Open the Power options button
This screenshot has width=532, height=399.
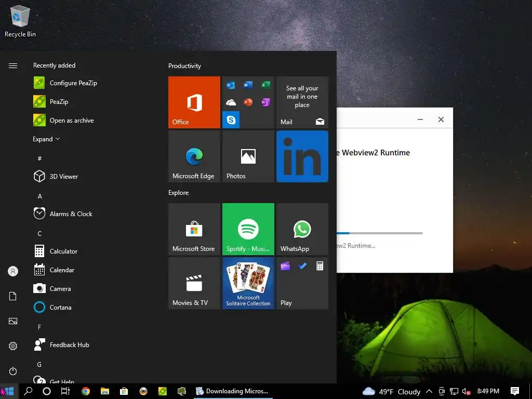click(13, 371)
